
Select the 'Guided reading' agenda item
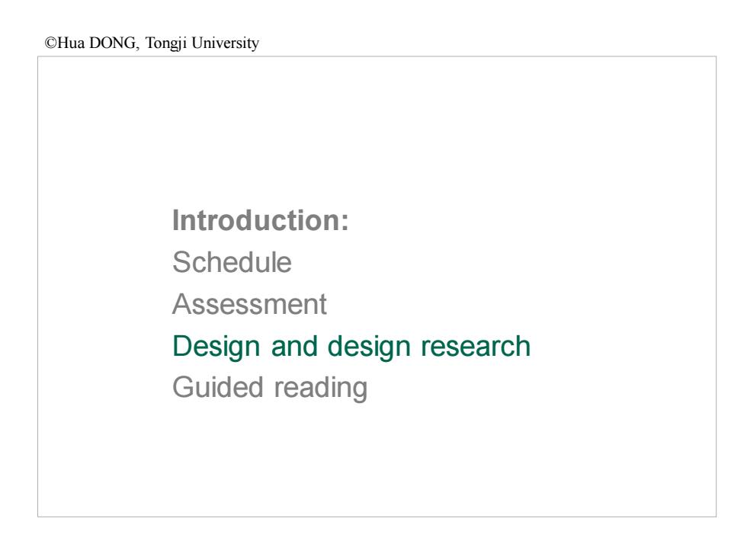click(270, 388)
